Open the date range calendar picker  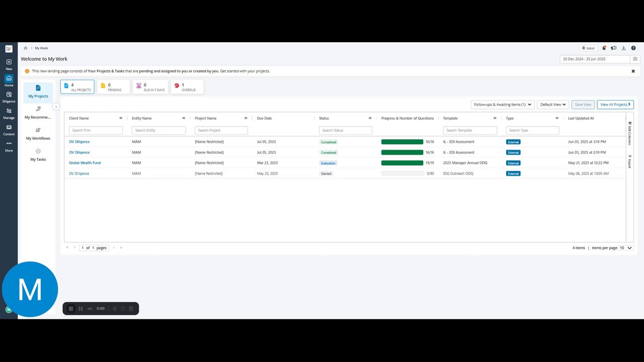[x=635, y=59]
